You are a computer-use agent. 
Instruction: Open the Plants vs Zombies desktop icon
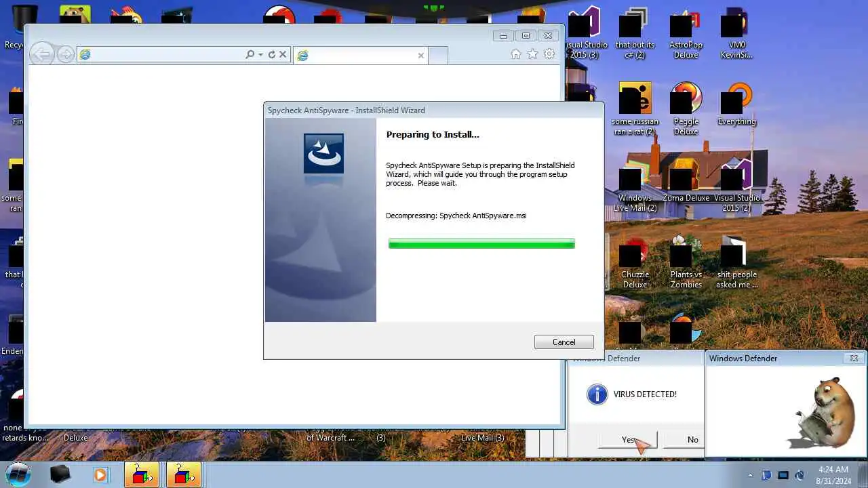686,262
